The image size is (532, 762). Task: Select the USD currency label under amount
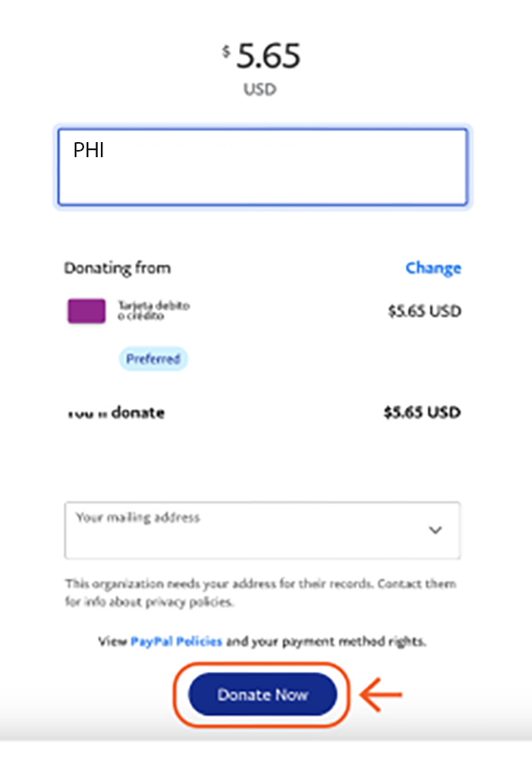coord(260,90)
